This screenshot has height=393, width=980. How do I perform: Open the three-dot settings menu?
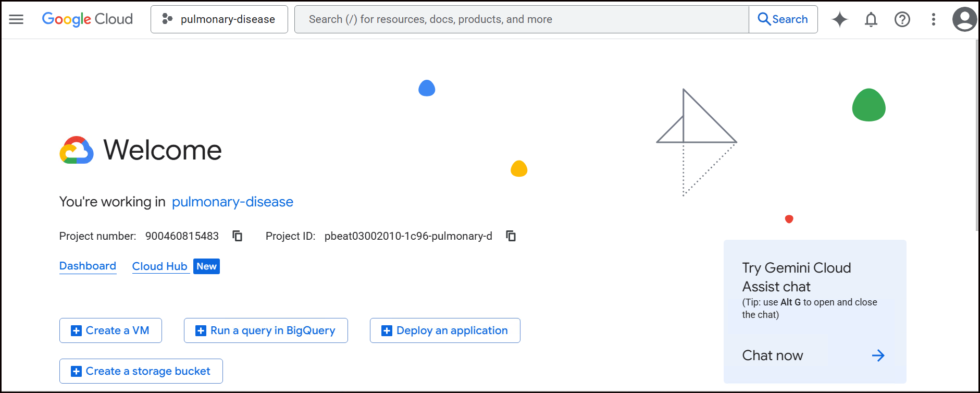(934, 19)
